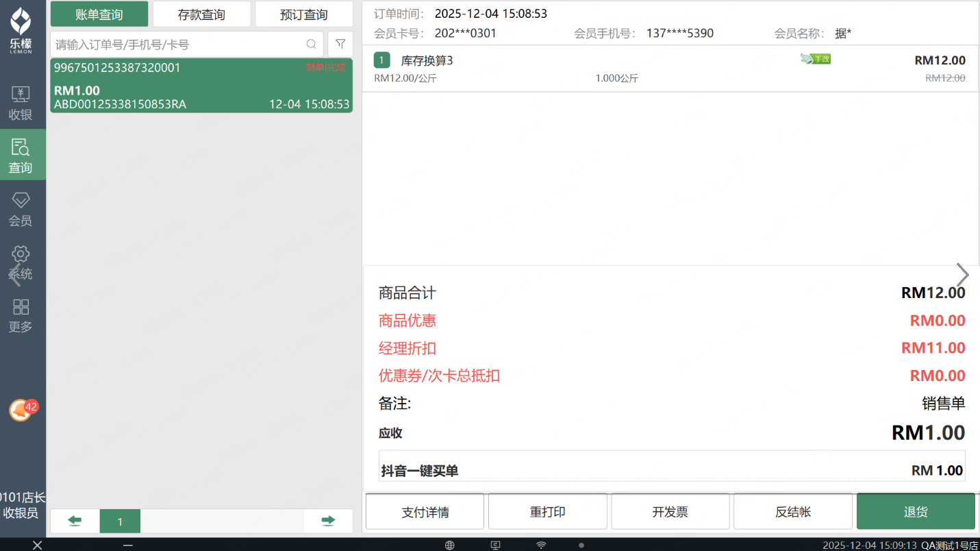Click the 销售单 remark value
Screen dimensions: 980x551
click(944, 404)
